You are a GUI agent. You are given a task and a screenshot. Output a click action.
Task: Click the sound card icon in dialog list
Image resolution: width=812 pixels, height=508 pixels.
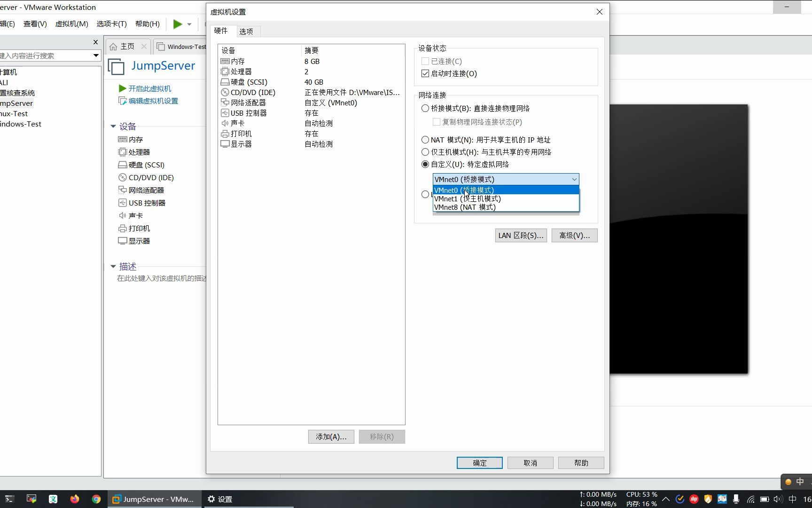click(x=225, y=123)
